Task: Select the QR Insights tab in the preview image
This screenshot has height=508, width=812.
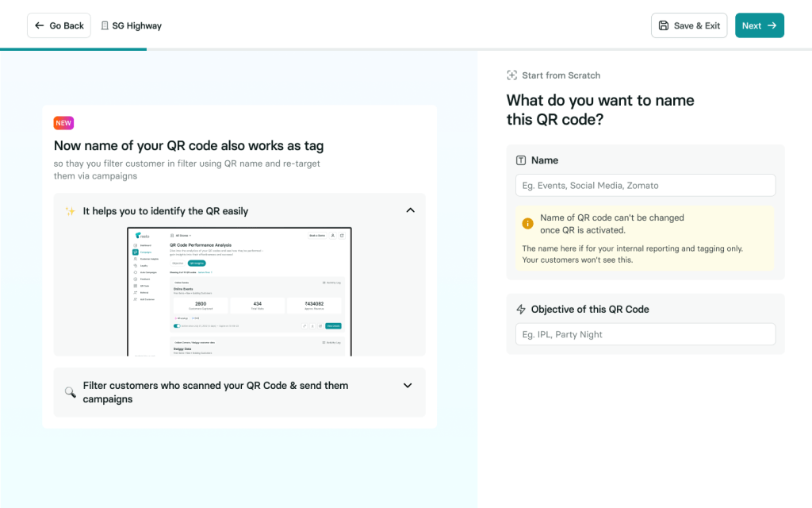Action: (x=196, y=263)
